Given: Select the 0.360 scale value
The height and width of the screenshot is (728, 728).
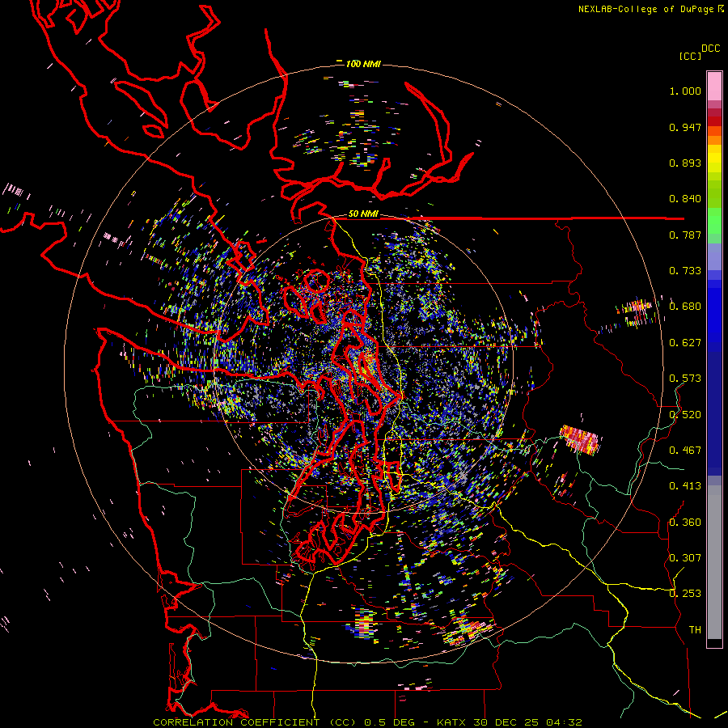Looking at the screenshot, I should (x=685, y=522).
